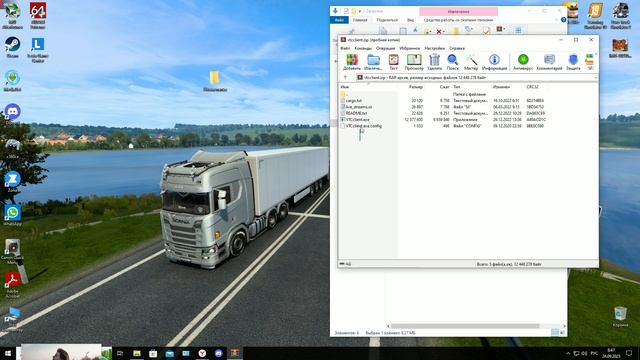The image size is (640, 360).
Task: Click the Zona desktop icon
Action: coord(12,181)
